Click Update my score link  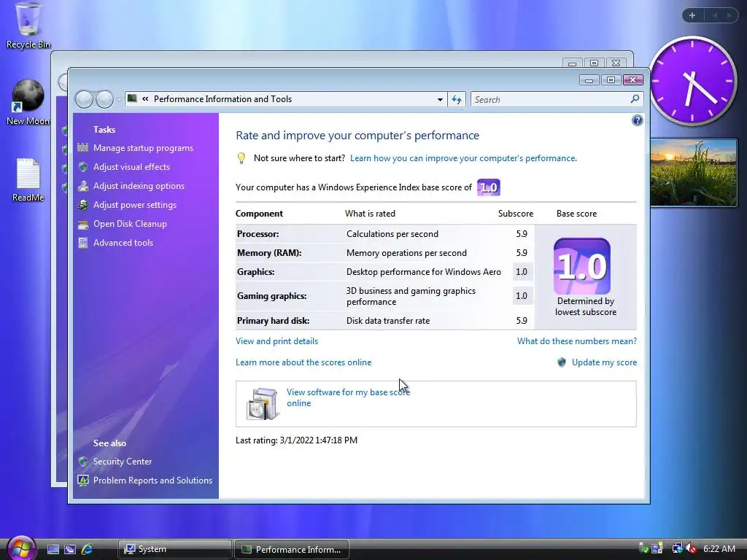[x=604, y=362]
